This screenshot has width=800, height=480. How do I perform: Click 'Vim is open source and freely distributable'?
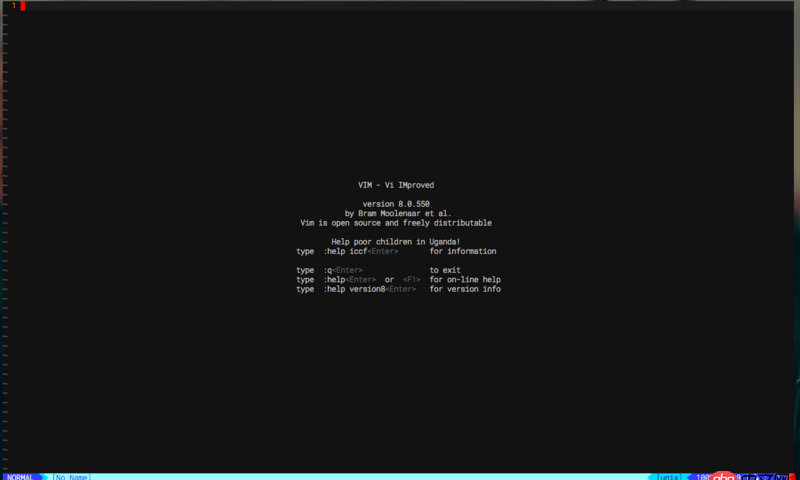[396, 223]
